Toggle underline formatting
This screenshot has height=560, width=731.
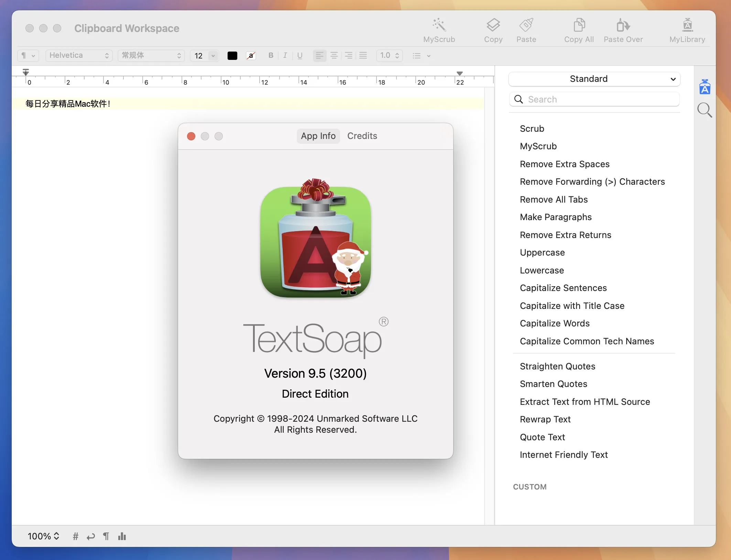click(300, 55)
